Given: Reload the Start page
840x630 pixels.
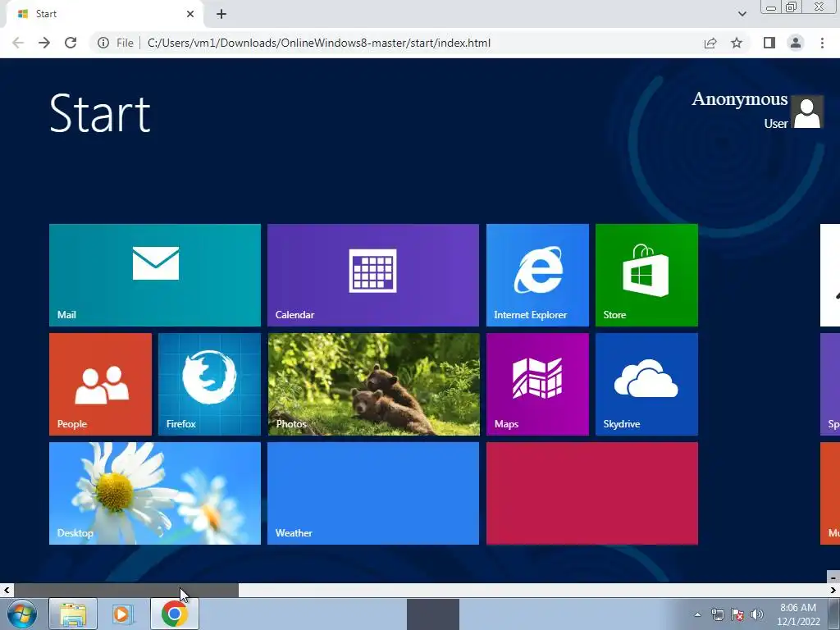Looking at the screenshot, I should (x=71, y=43).
